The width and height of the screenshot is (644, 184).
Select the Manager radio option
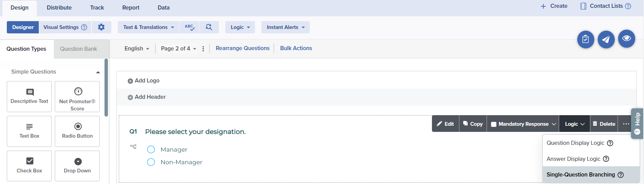tap(151, 150)
